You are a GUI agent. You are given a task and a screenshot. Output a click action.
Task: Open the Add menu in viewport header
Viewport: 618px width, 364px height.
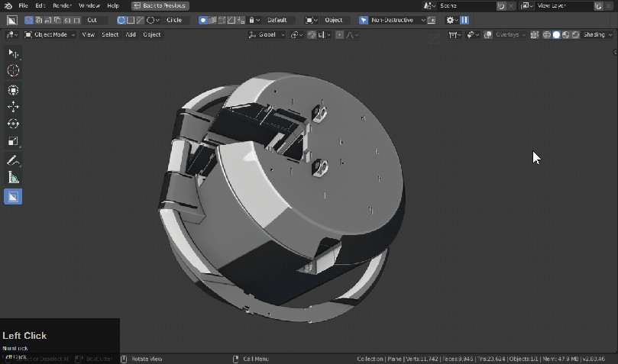pos(131,35)
